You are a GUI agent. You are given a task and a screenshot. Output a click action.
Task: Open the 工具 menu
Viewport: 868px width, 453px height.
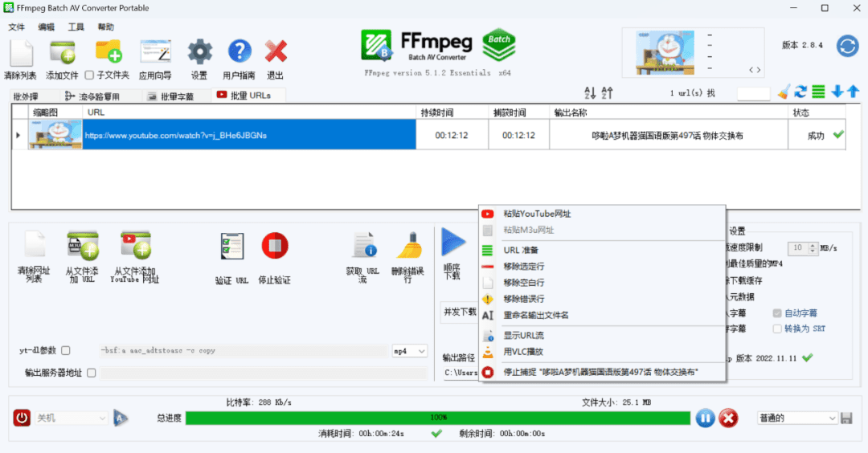click(x=76, y=27)
